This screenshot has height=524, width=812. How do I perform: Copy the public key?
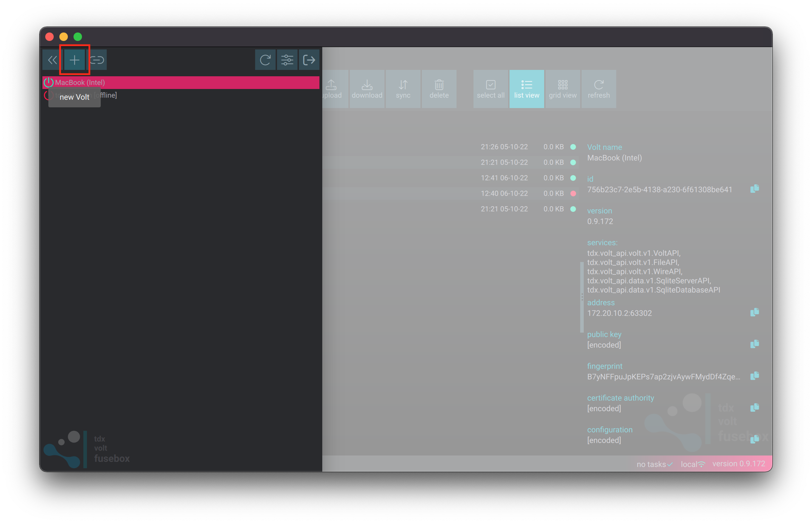(x=755, y=344)
